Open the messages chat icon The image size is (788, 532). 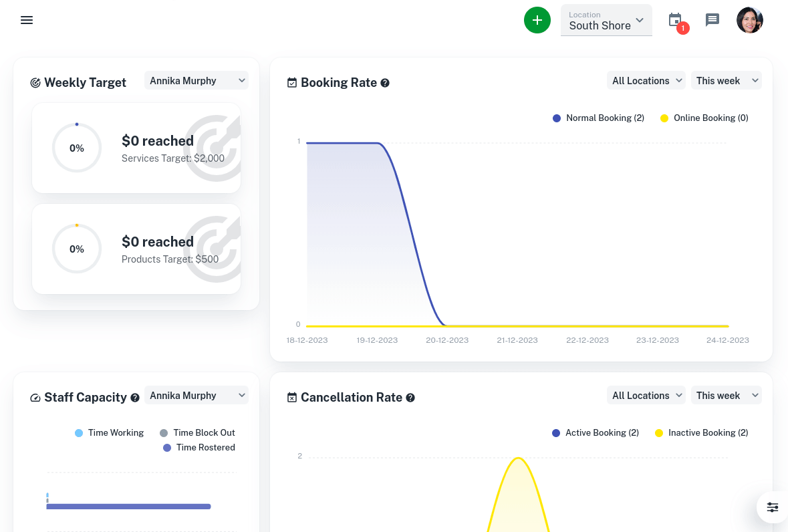click(x=712, y=20)
